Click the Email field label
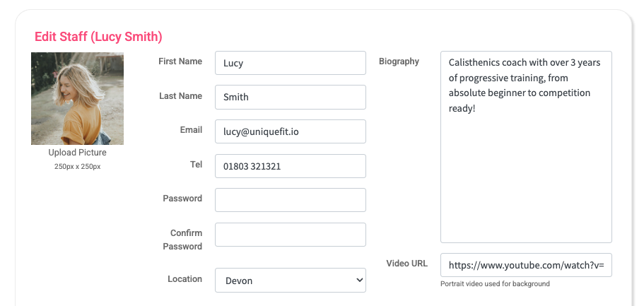This screenshot has height=306, width=644. (x=191, y=130)
